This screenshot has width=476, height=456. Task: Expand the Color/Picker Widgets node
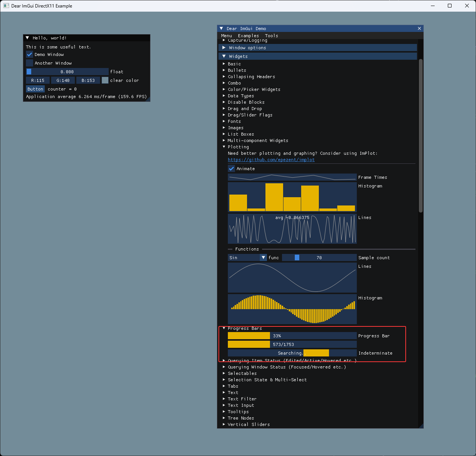tap(254, 89)
